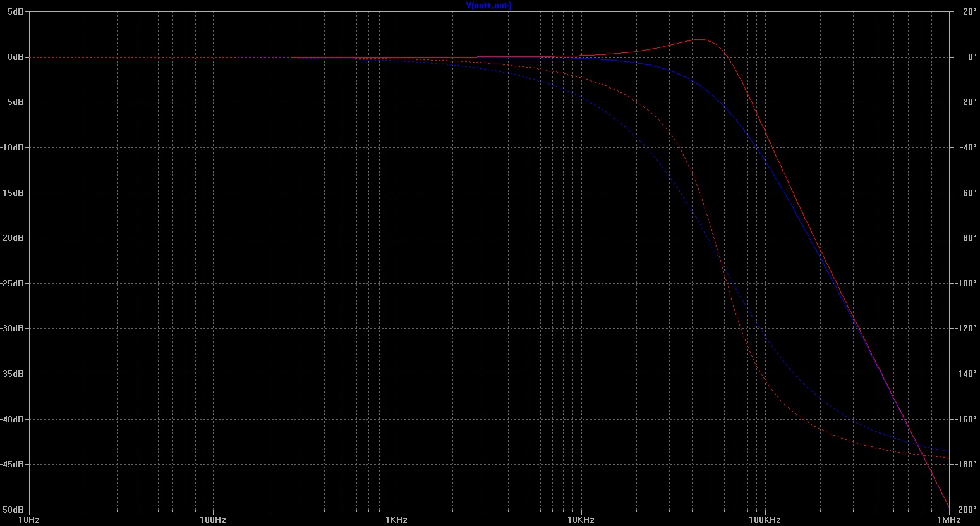This screenshot has height=526, width=980.
Task: Click the -40dB left axis label
Action: coord(13,419)
